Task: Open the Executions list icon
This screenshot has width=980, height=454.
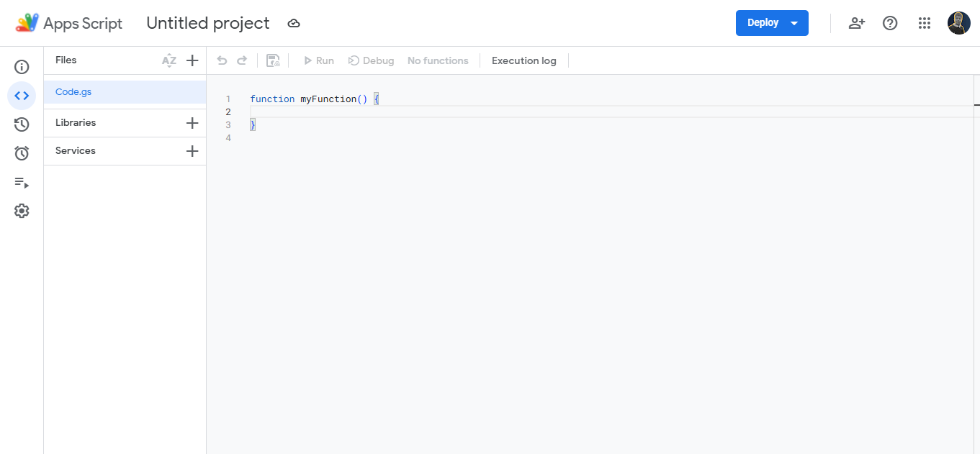Action: [x=22, y=183]
